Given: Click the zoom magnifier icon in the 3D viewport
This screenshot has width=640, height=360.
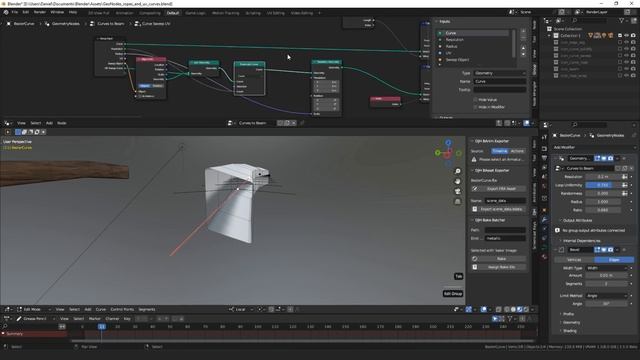Looking at the screenshot, I should [x=458, y=171].
